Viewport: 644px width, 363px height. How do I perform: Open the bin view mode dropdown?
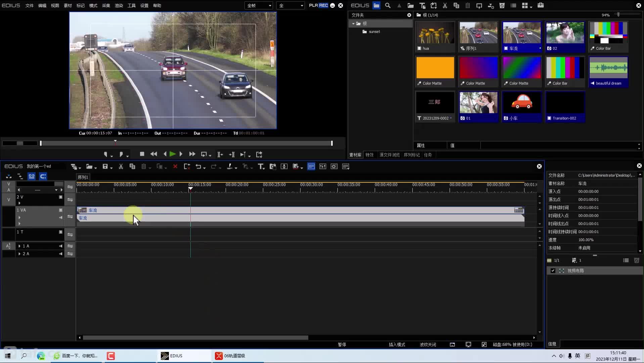click(x=531, y=6)
